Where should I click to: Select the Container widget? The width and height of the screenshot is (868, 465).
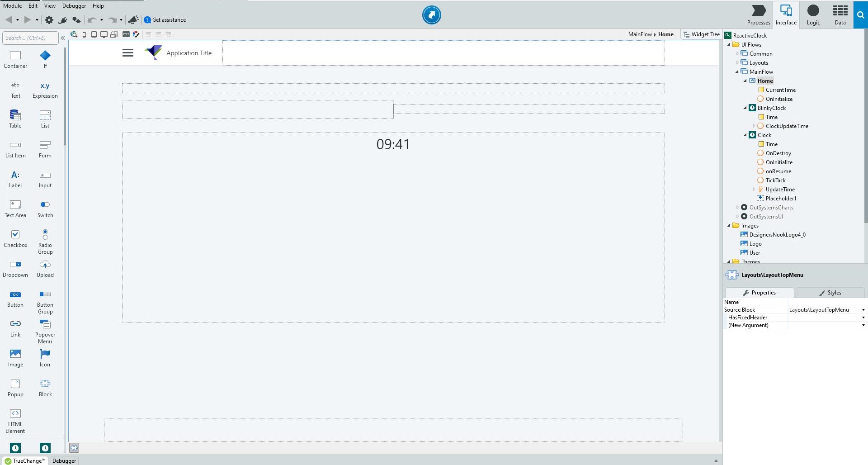(x=15, y=59)
